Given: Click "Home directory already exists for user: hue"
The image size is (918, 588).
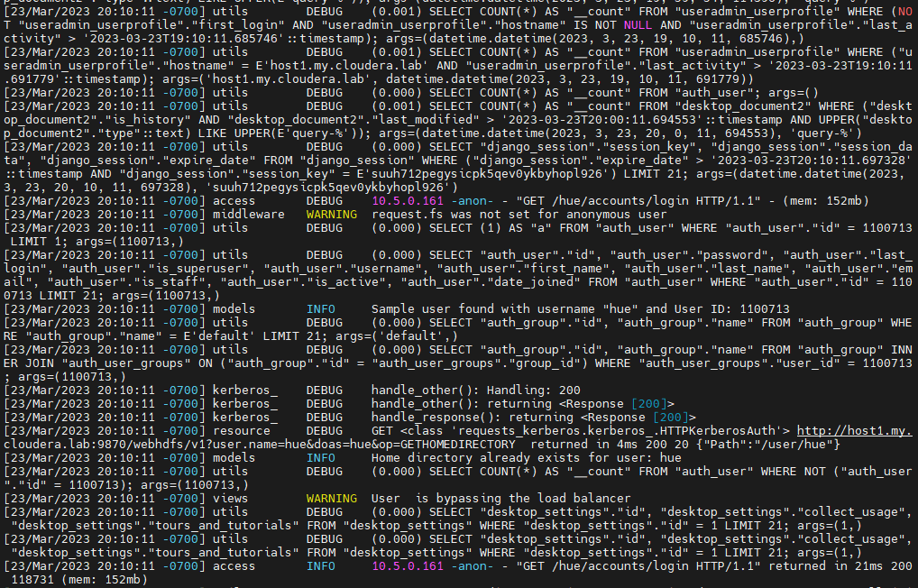Looking at the screenshot, I should point(526,457).
